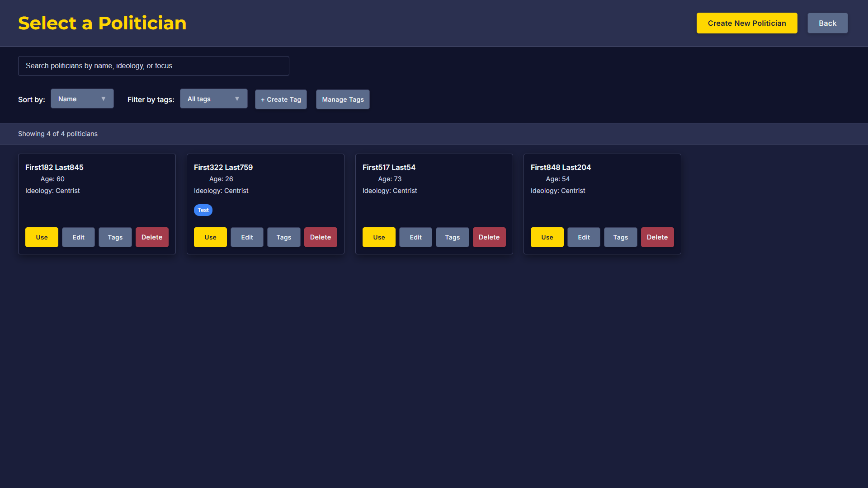Delete politician First848 Last204
This screenshot has height=488, width=868.
click(657, 237)
